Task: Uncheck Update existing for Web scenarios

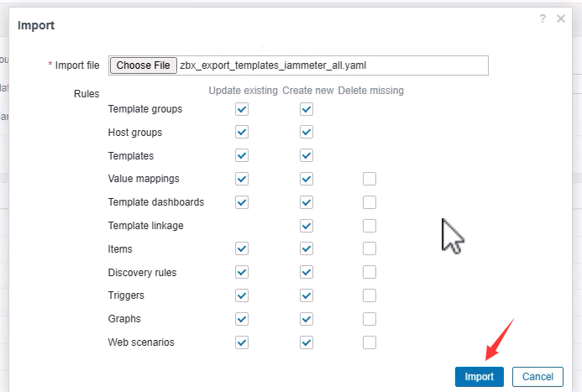Action: (243, 342)
